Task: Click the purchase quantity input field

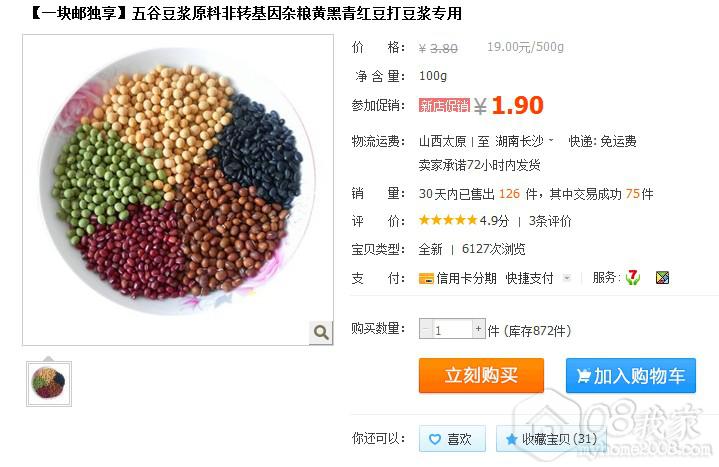Action: click(x=452, y=329)
